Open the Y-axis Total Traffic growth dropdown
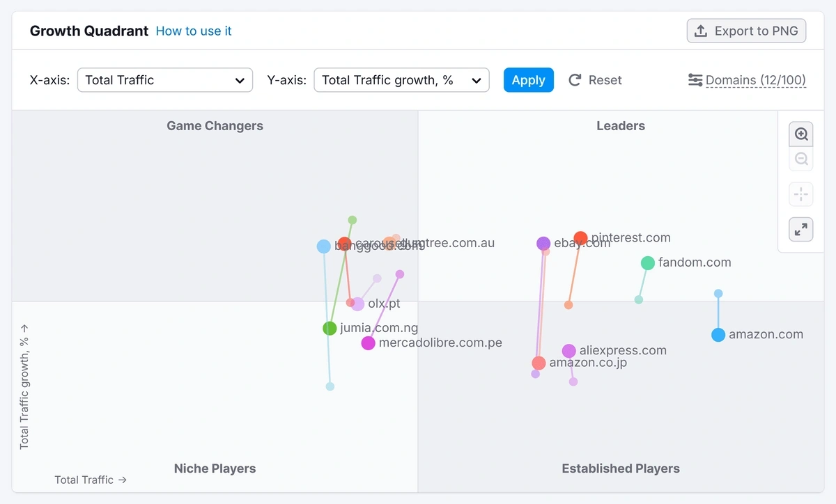 [x=402, y=80]
